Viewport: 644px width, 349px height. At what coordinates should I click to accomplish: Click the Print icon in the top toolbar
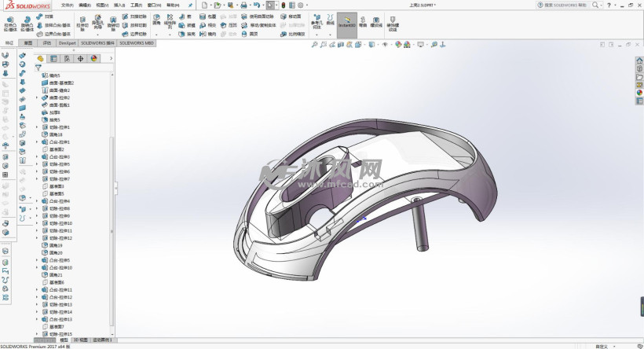tap(243, 6)
